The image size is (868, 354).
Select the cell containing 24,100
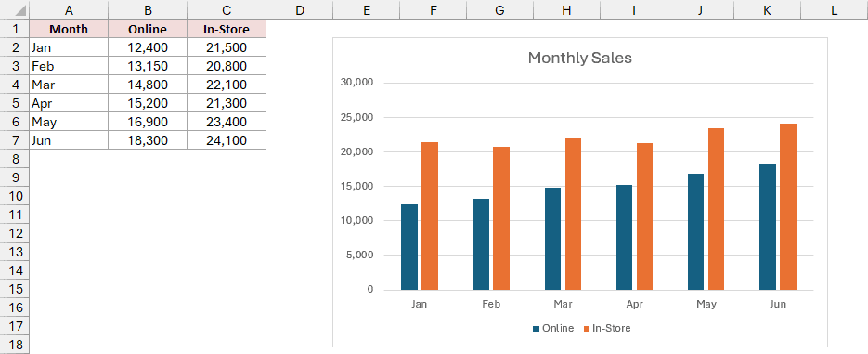point(227,140)
